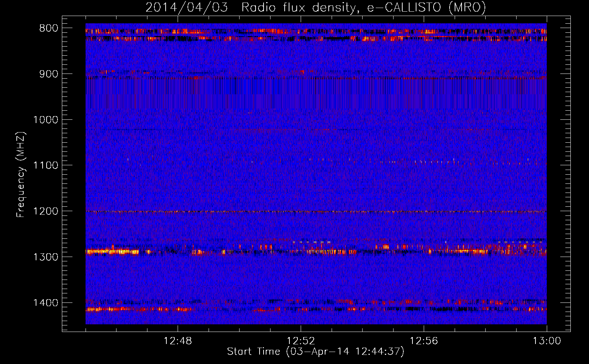Click the orange interference band just below 800 MHz
The height and width of the screenshot is (364, 589).
(x=316, y=31)
